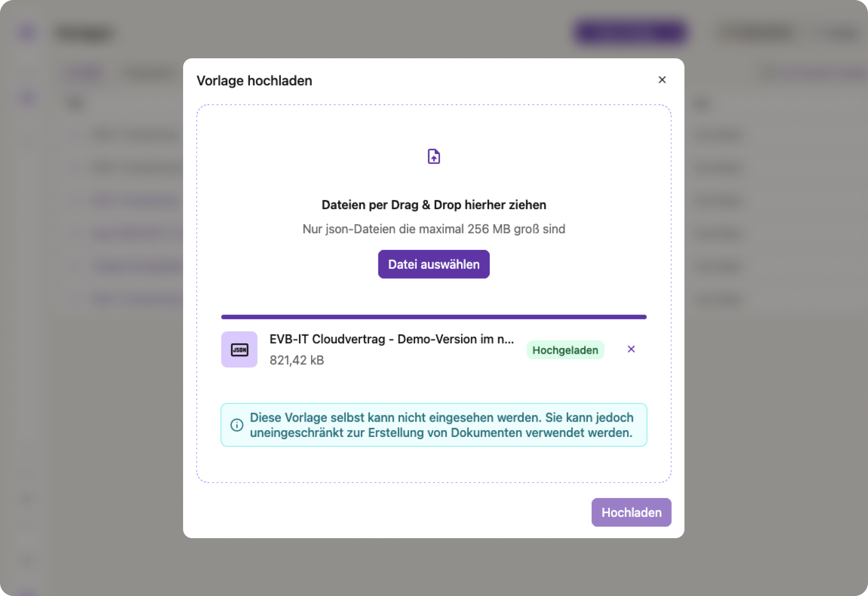The width and height of the screenshot is (868, 596).
Task: Click the green Hochgeladen status badge
Action: pyautogui.click(x=565, y=350)
